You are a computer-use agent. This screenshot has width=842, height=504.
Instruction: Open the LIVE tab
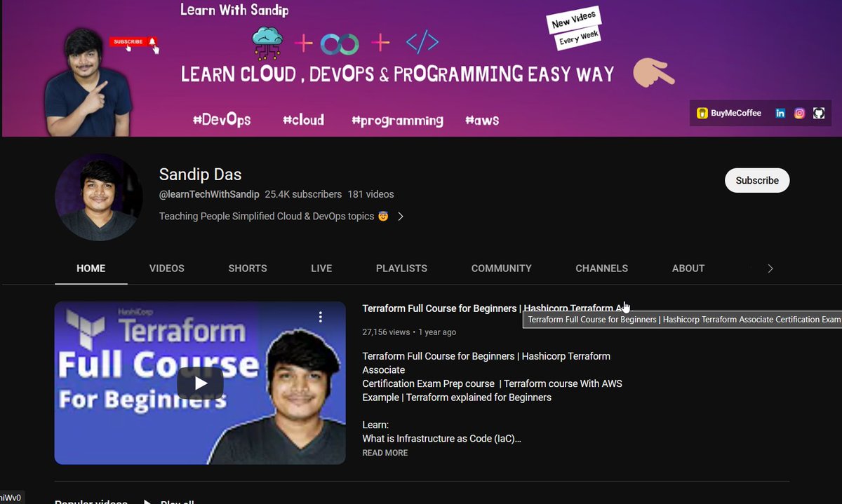[x=321, y=268]
